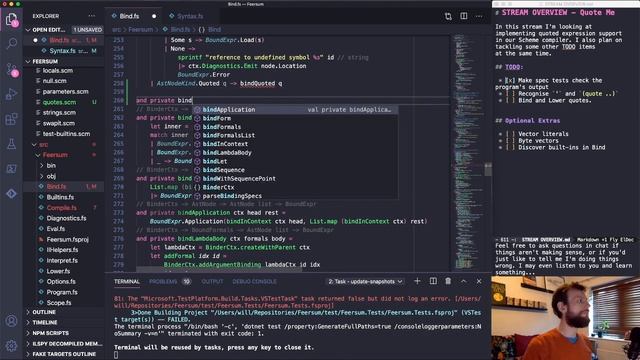Open the Manage gear settings icon

(11, 346)
